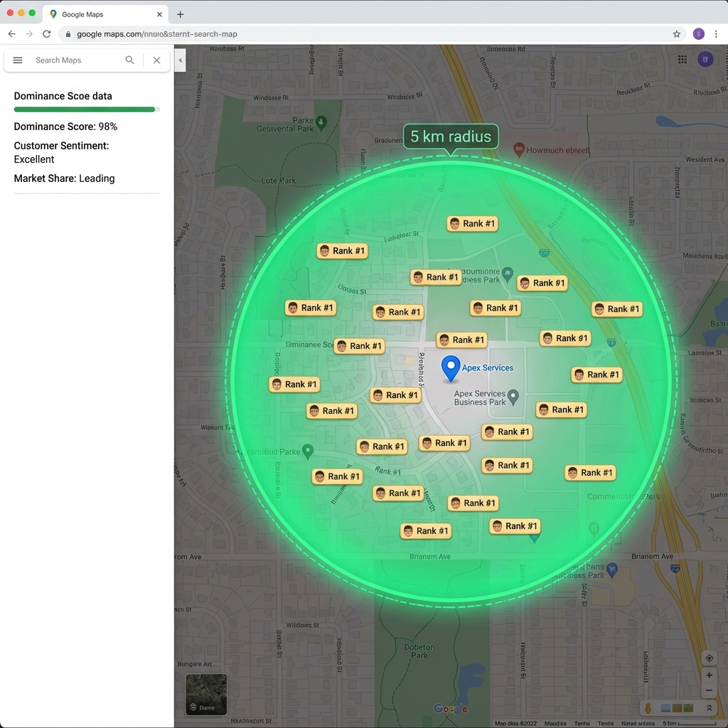This screenshot has width=728, height=728.
Task: Zoom in using the plus control
Action: (709, 675)
